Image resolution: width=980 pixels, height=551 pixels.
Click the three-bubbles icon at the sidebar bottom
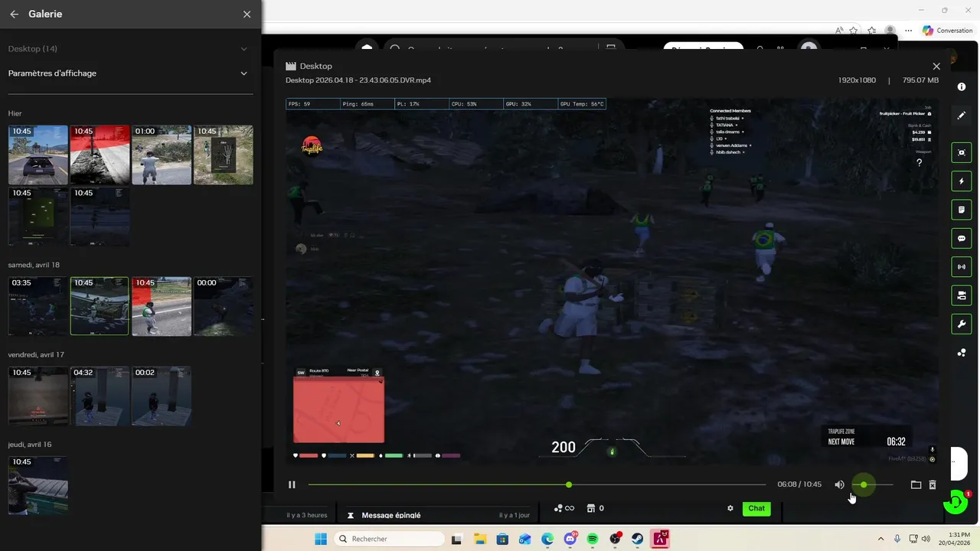pyautogui.click(x=962, y=353)
